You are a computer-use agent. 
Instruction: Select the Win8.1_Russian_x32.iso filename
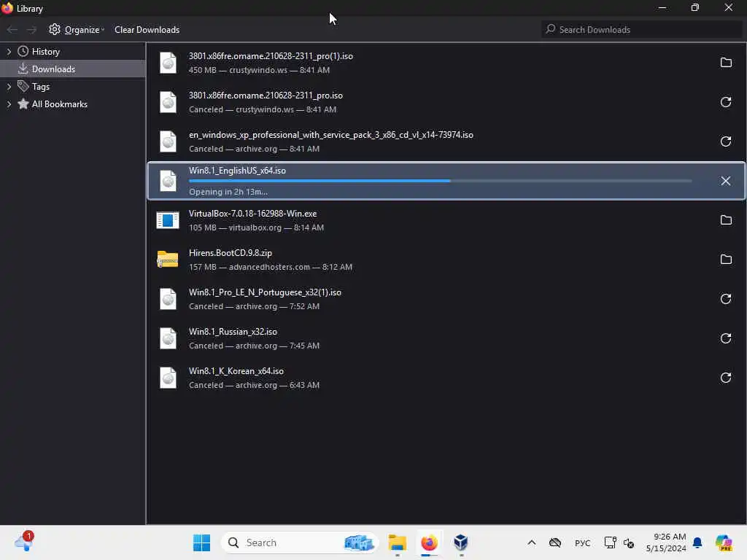pyautogui.click(x=233, y=332)
